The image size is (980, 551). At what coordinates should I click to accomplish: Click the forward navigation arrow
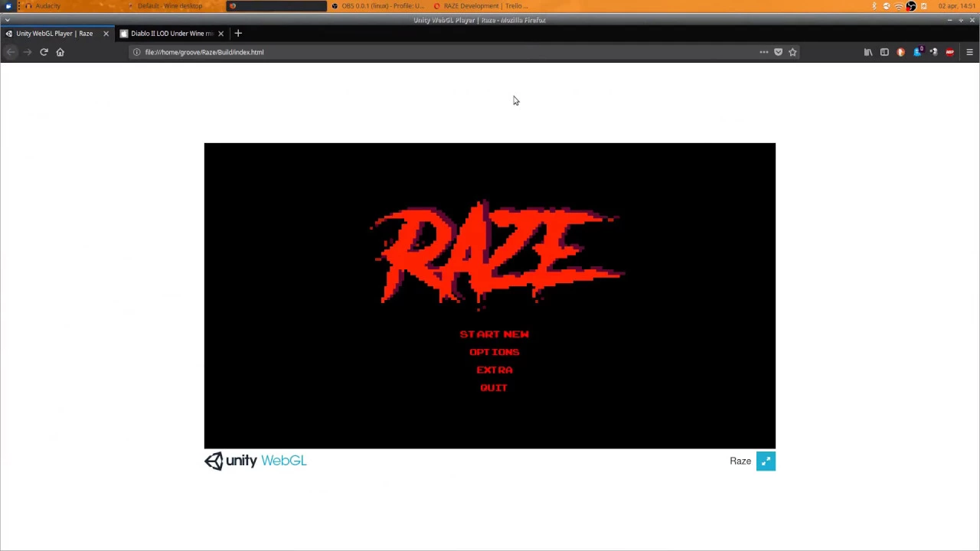pyautogui.click(x=27, y=52)
